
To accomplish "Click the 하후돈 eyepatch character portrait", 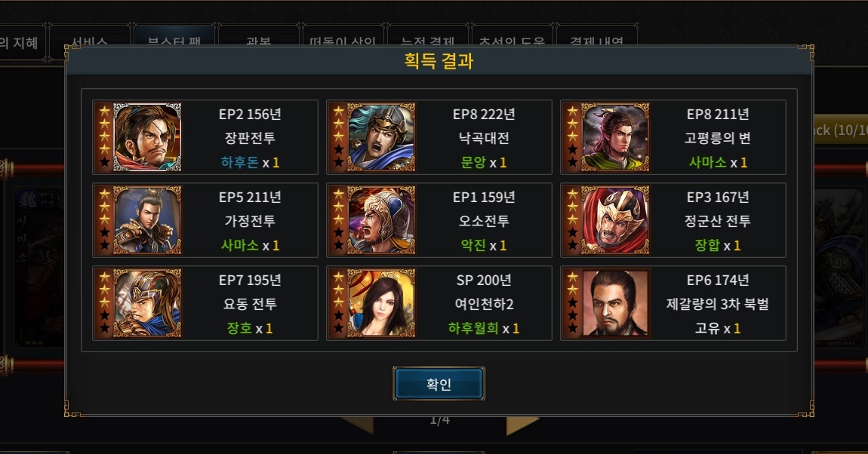I will tap(147, 137).
